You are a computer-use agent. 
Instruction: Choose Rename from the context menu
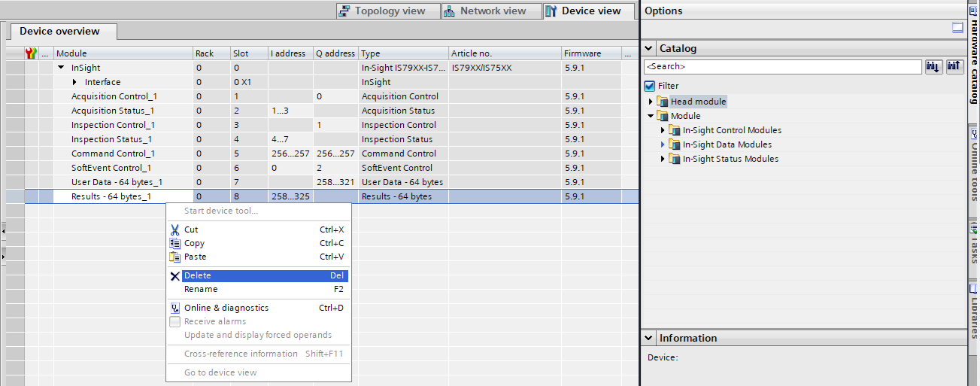[258, 289]
